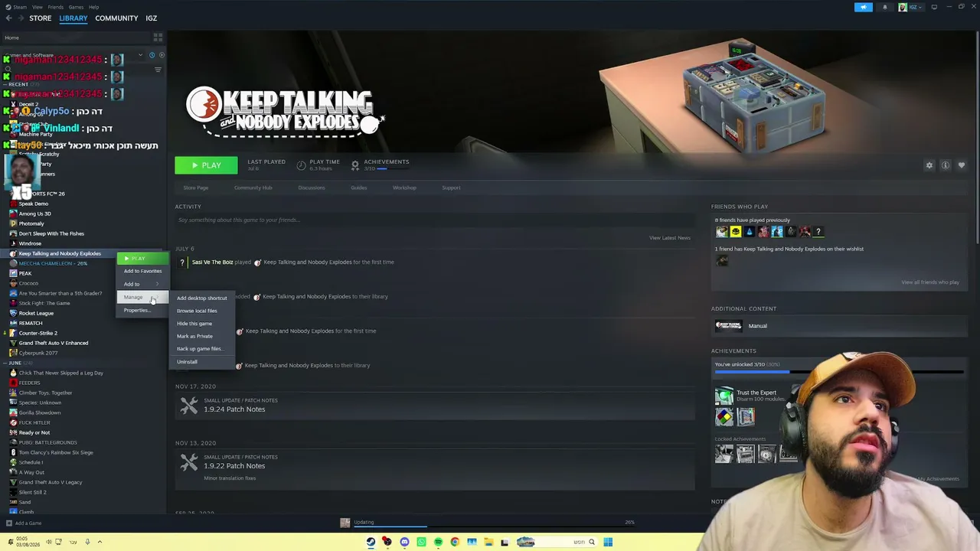Open the Games menu

click(x=77, y=7)
